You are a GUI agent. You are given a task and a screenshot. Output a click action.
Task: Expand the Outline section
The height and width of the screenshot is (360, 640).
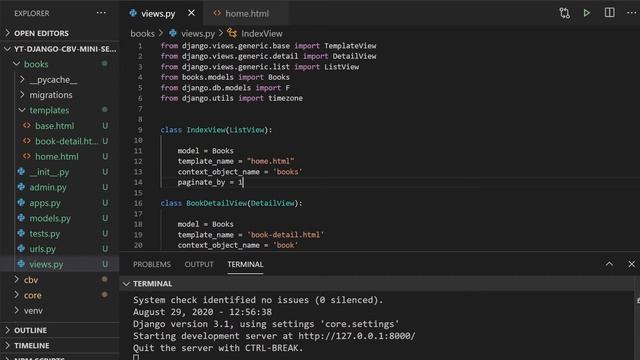click(x=60, y=330)
